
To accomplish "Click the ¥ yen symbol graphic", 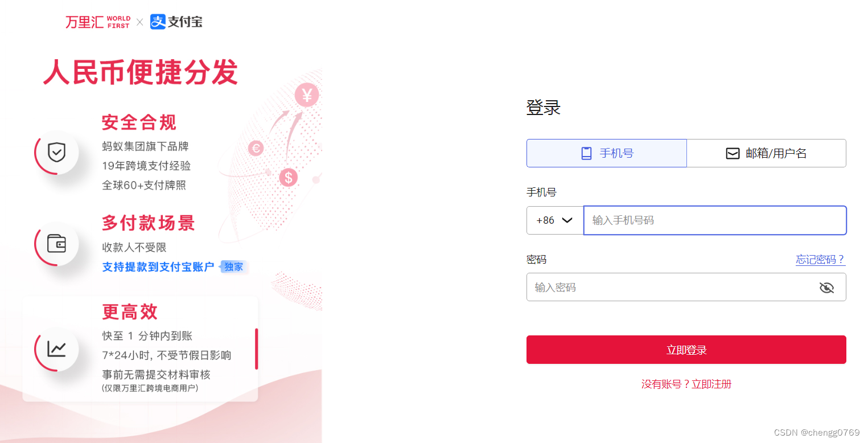I will (306, 95).
